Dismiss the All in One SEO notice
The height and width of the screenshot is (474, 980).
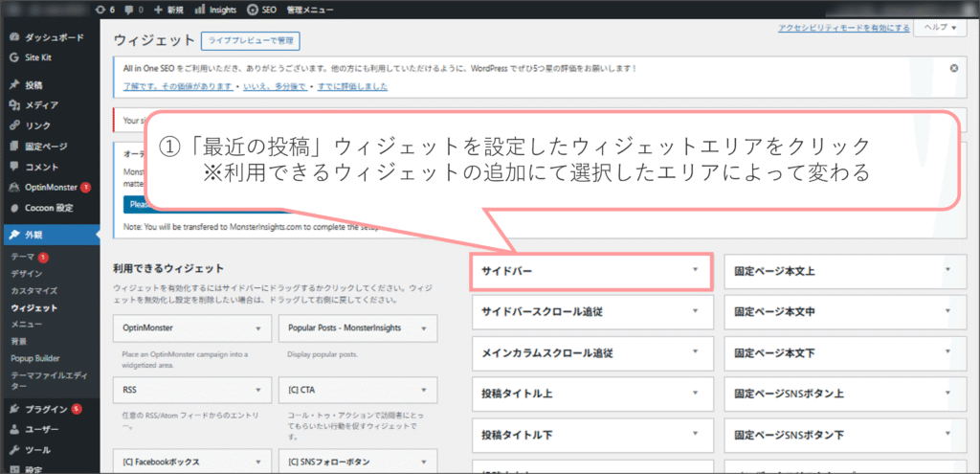click(953, 69)
